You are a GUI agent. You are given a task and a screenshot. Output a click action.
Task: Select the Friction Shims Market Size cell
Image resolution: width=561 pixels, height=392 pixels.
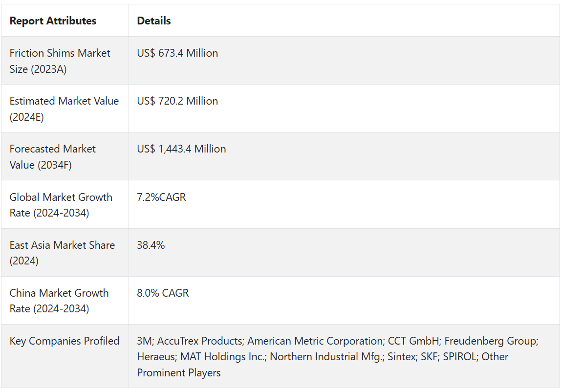click(x=60, y=61)
